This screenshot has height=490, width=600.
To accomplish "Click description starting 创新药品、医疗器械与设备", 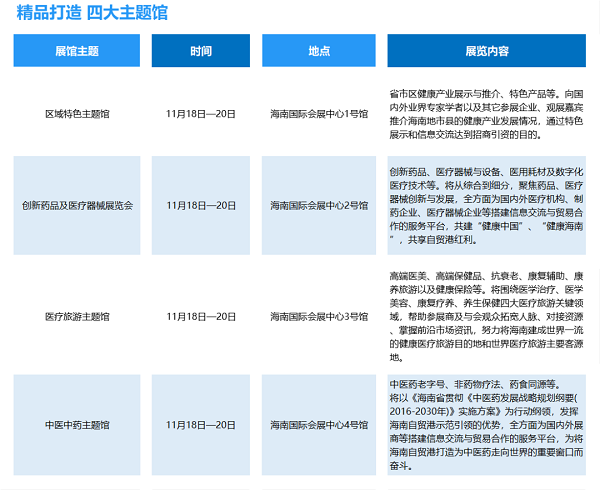I will (486, 205).
